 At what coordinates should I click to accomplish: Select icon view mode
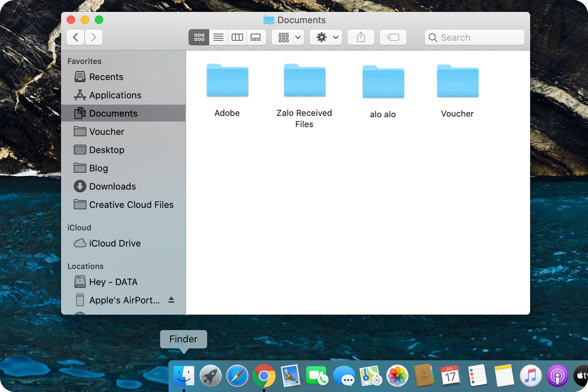[199, 37]
